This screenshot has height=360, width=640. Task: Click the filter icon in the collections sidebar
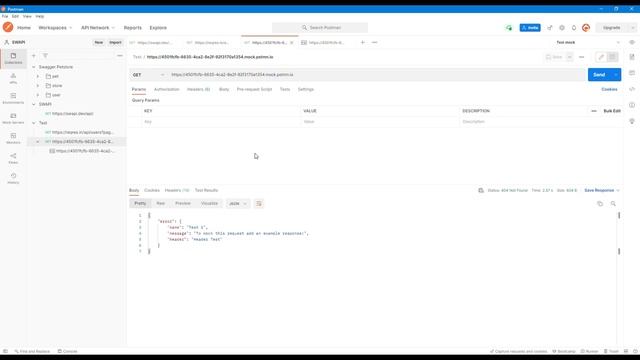pyautogui.click(x=45, y=56)
